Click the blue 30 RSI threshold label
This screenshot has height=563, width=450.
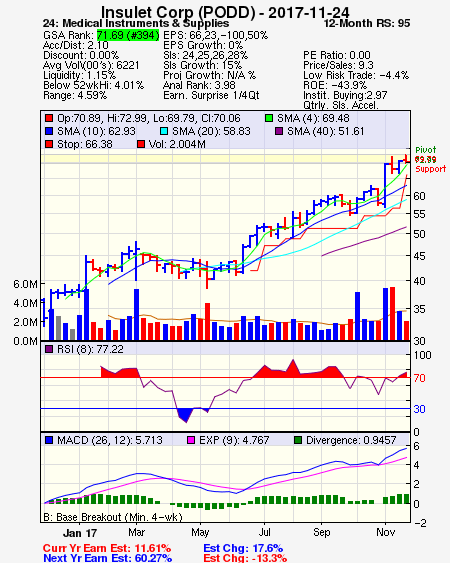click(419, 409)
